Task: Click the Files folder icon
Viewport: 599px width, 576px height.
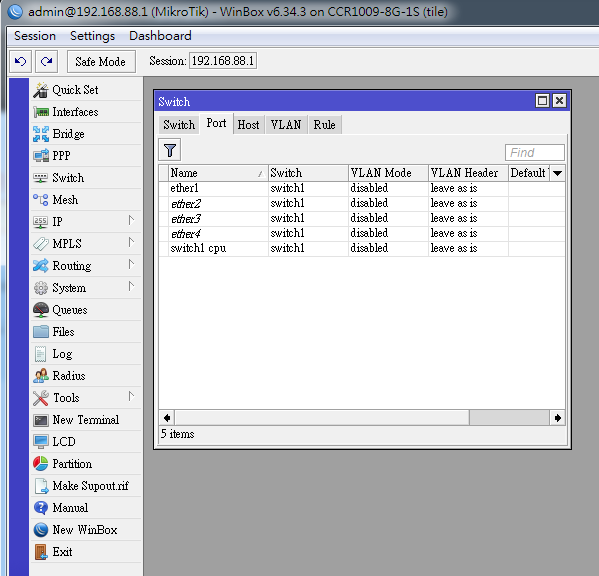Action: (40, 332)
